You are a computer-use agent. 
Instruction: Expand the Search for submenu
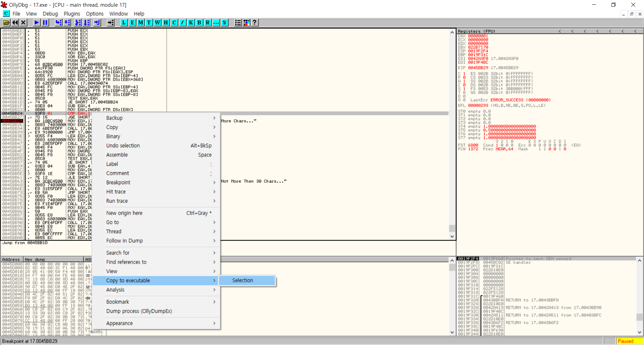point(156,253)
